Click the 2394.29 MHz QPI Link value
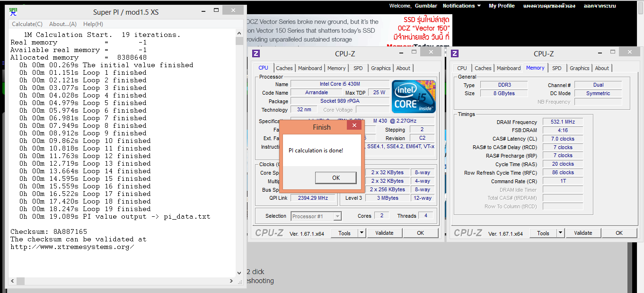 pyautogui.click(x=313, y=198)
